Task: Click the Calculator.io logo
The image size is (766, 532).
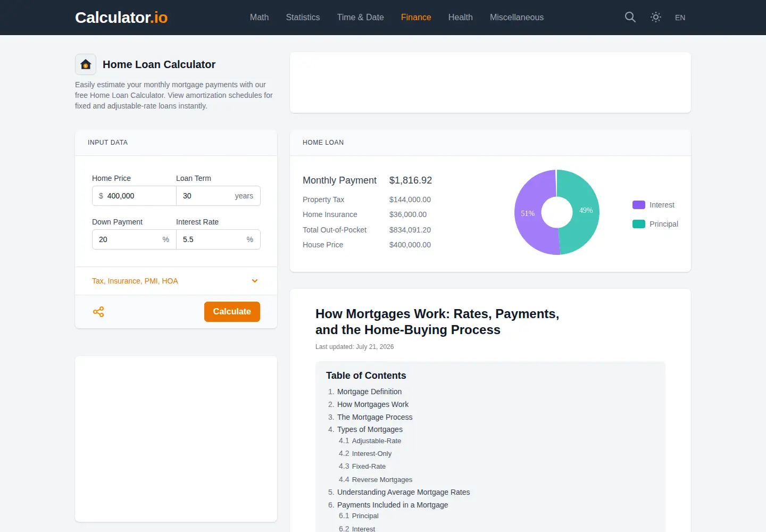Action: [x=121, y=18]
